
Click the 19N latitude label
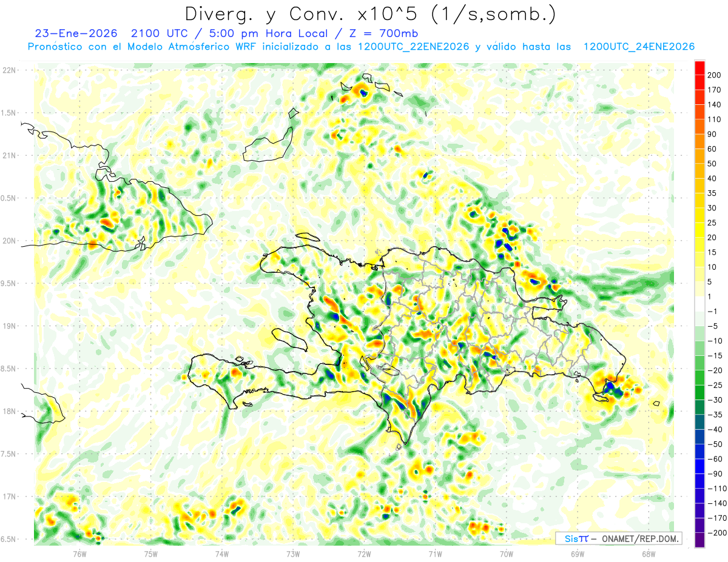[x=8, y=326]
